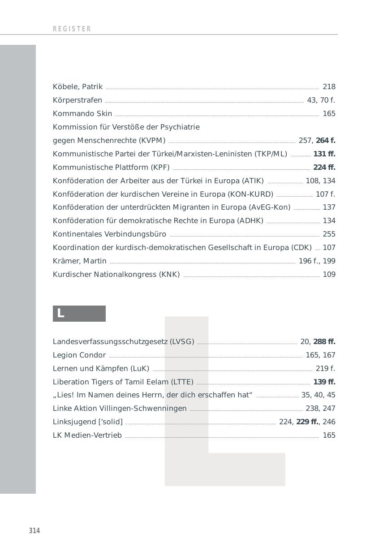Image resolution: width=392 pixels, height=556 pixels.
Task: Click the ATIK Konföderation entry text
Action: point(158,181)
